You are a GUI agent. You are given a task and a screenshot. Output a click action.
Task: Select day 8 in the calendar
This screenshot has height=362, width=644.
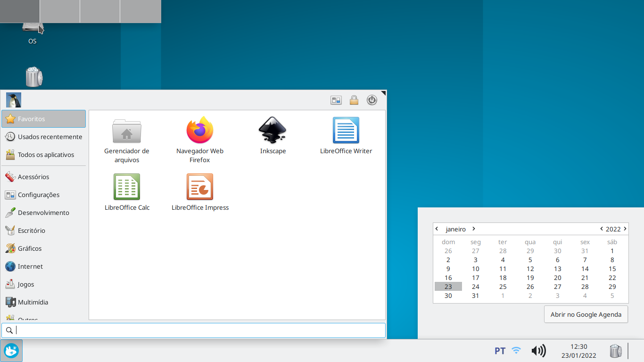click(612, 260)
